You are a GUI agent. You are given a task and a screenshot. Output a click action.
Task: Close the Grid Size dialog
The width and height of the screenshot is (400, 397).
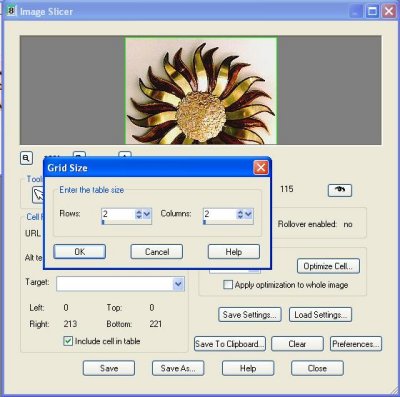(x=261, y=168)
